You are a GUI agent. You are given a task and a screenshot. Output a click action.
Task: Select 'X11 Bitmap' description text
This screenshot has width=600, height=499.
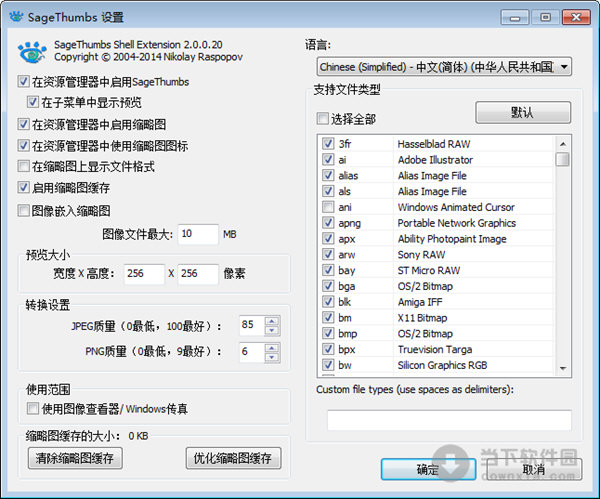click(x=422, y=318)
